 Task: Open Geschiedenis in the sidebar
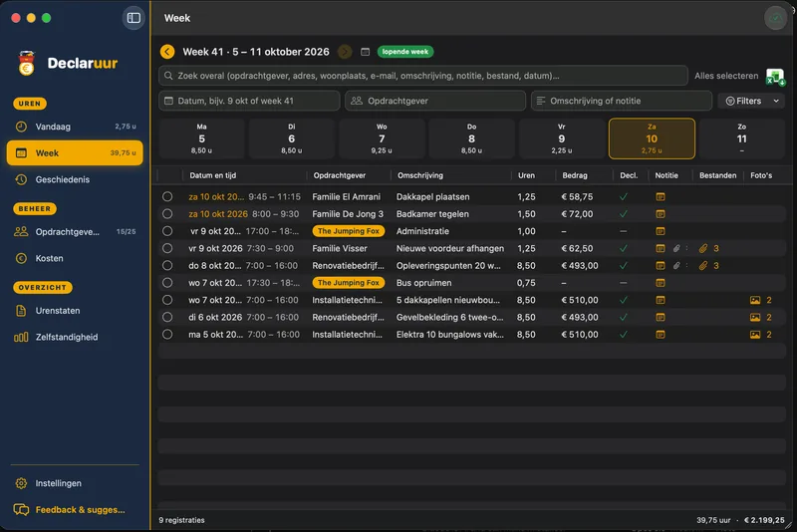(x=75, y=179)
